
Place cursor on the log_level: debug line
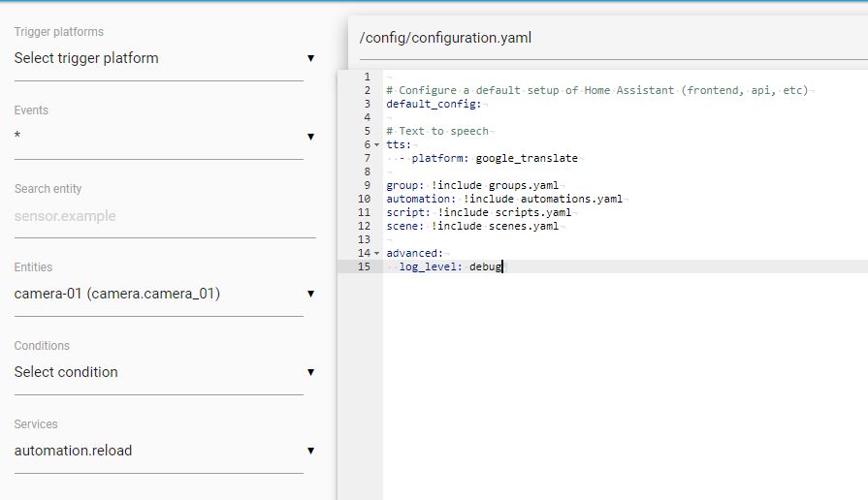click(451, 266)
